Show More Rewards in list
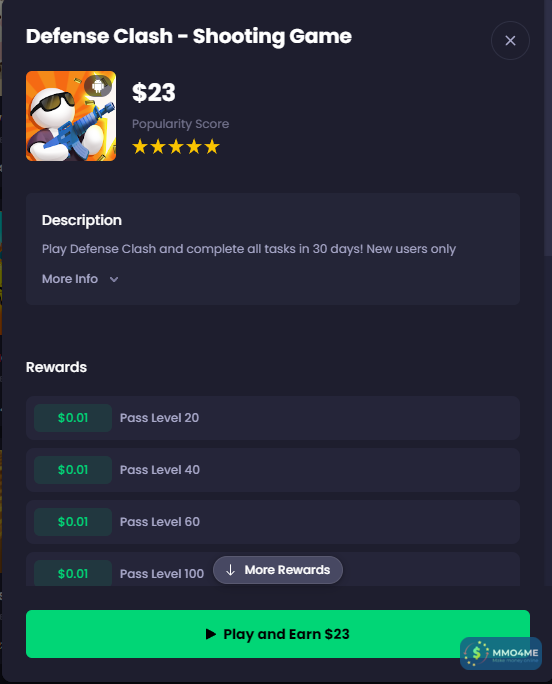The width and height of the screenshot is (552, 684). 278,570
